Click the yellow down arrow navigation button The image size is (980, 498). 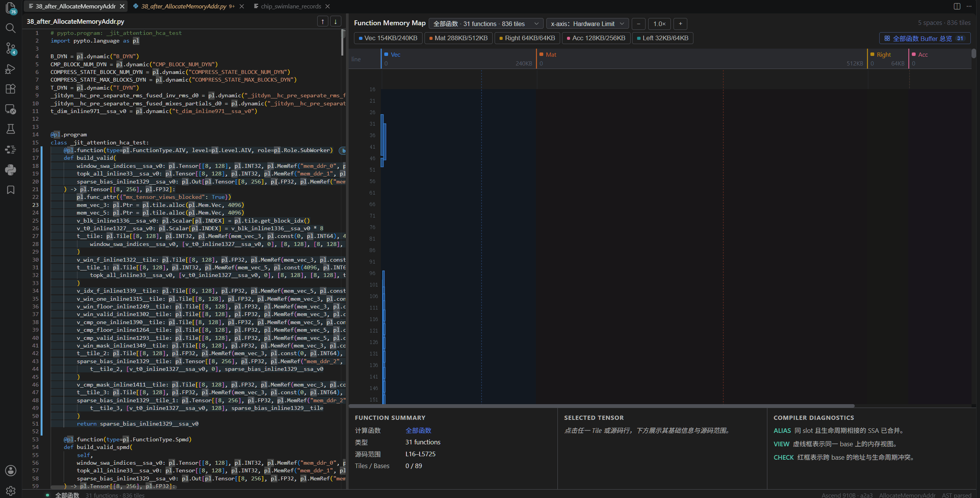(336, 21)
